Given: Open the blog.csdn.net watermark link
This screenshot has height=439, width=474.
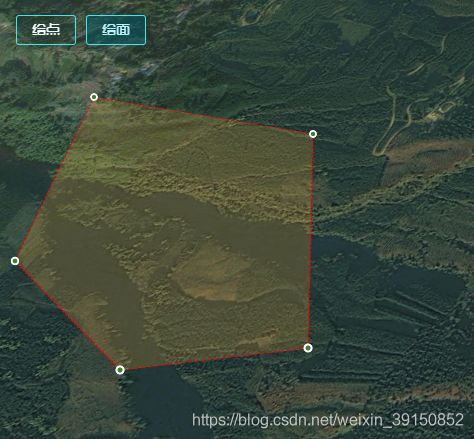Looking at the screenshot, I should pyautogui.click(x=328, y=420).
